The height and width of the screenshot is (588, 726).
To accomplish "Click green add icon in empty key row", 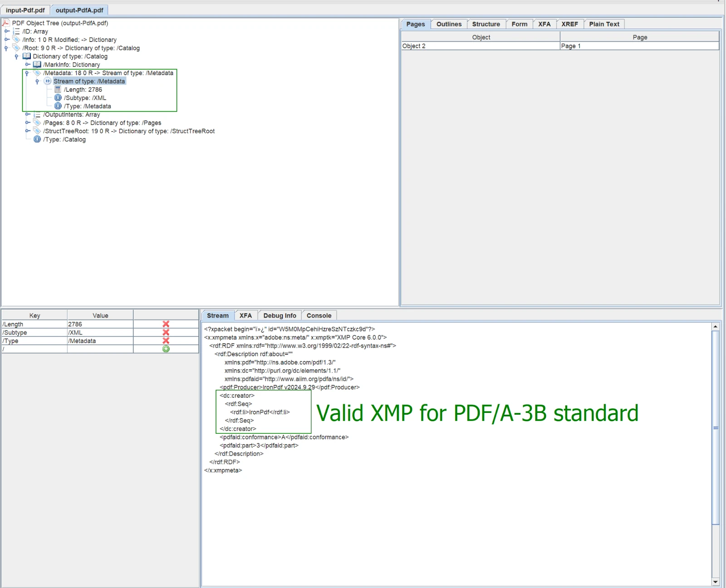I will point(166,349).
